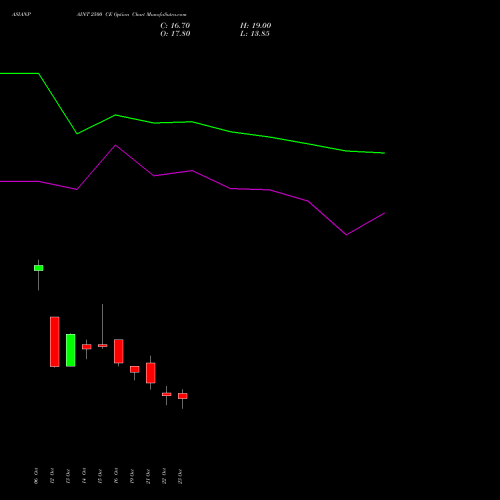This screenshot has width=500, height=500.
Task: Select the '16 Oct' date axis label
Action: (x=116, y=476)
